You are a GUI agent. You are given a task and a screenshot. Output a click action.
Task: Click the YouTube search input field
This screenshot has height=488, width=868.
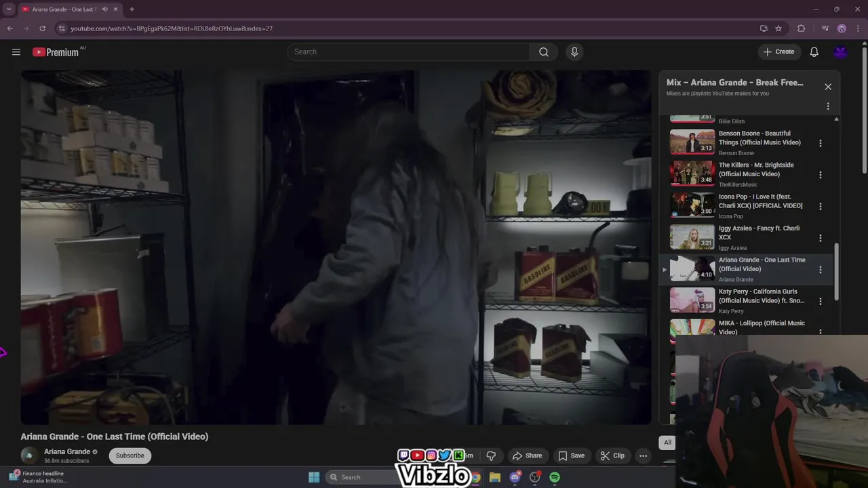pyautogui.click(x=409, y=52)
